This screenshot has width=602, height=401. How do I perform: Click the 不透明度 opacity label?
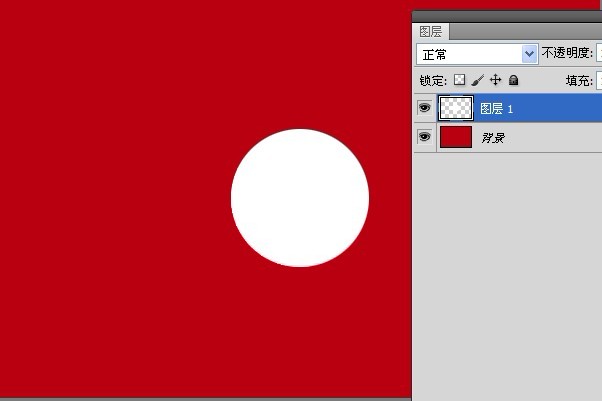(x=567, y=53)
